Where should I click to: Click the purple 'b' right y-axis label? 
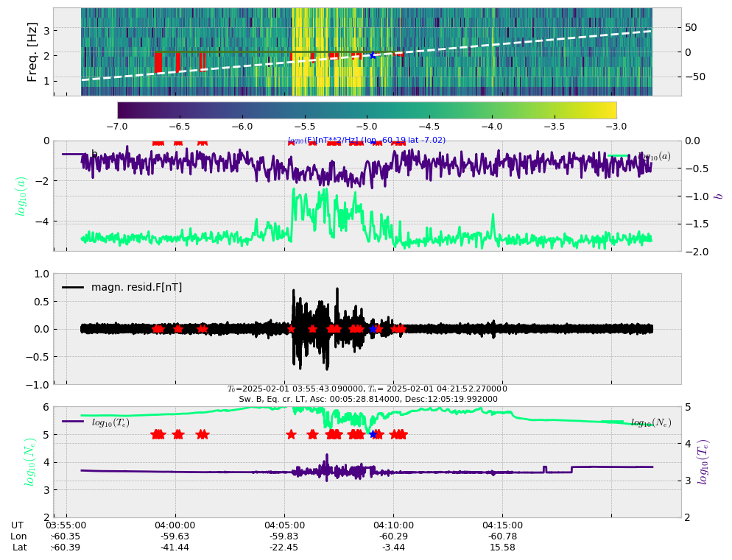tap(719, 196)
